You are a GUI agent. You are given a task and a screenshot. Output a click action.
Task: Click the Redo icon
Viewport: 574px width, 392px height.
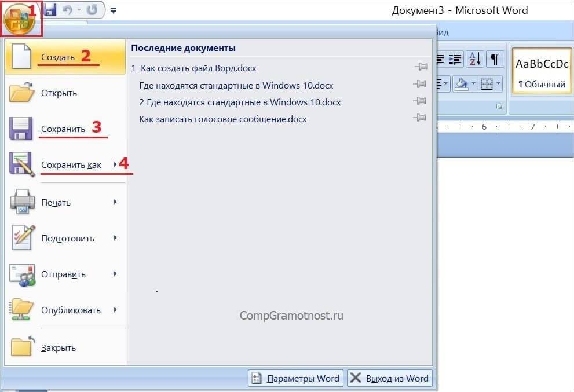[x=92, y=10]
